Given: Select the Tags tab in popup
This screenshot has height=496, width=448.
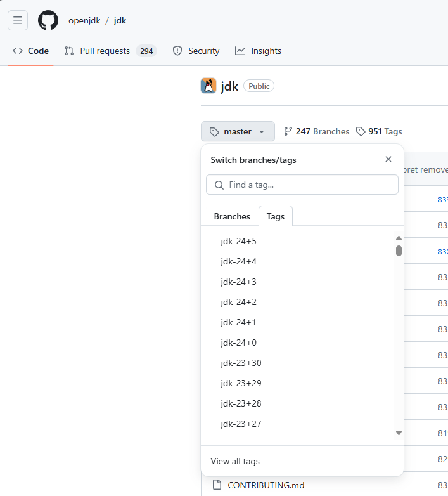Looking at the screenshot, I should (276, 216).
